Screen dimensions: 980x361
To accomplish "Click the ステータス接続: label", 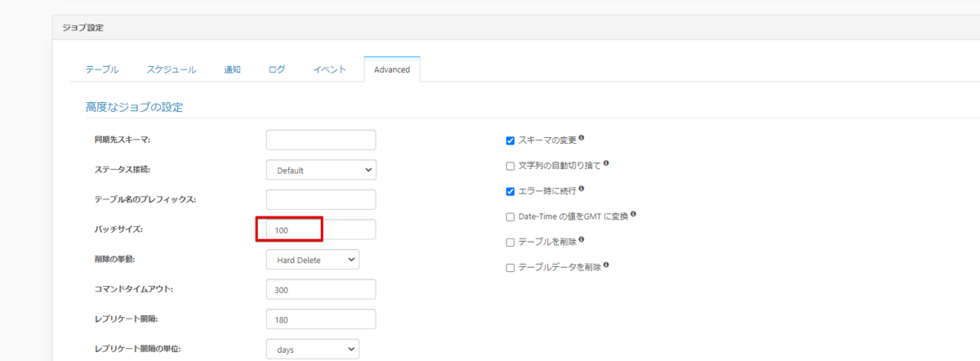I will tap(122, 170).
